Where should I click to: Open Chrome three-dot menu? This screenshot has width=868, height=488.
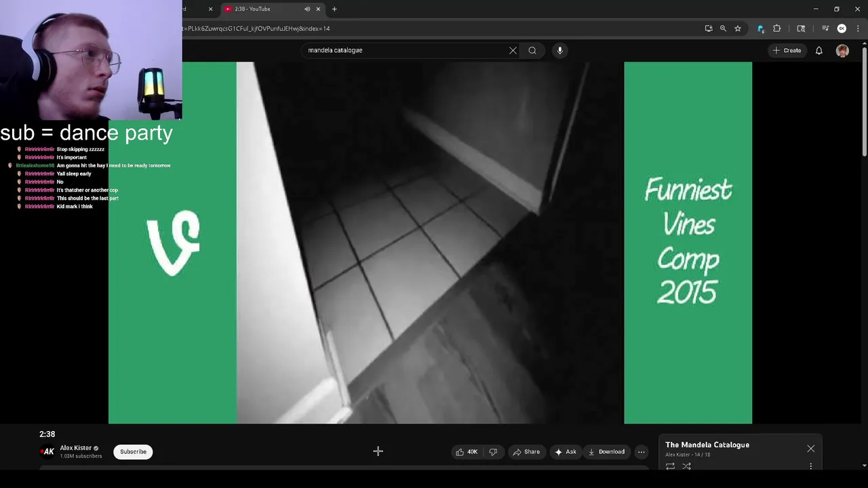click(x=858, y=28)
